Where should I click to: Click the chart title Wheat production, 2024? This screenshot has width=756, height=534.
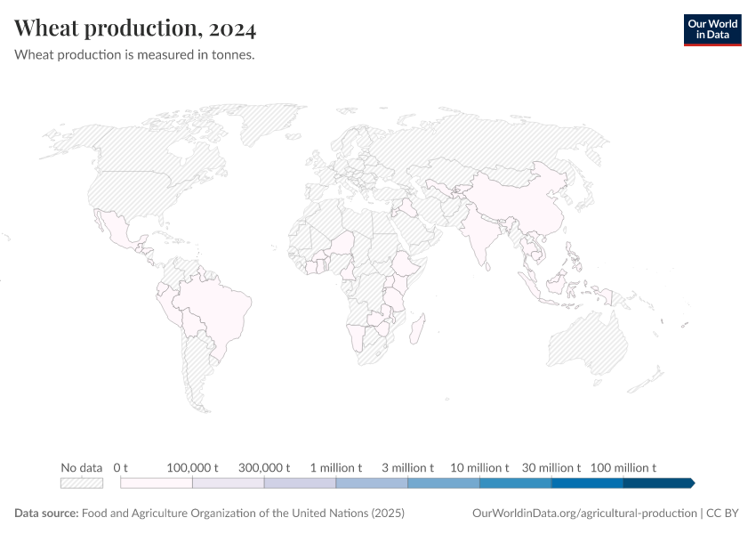135,28
